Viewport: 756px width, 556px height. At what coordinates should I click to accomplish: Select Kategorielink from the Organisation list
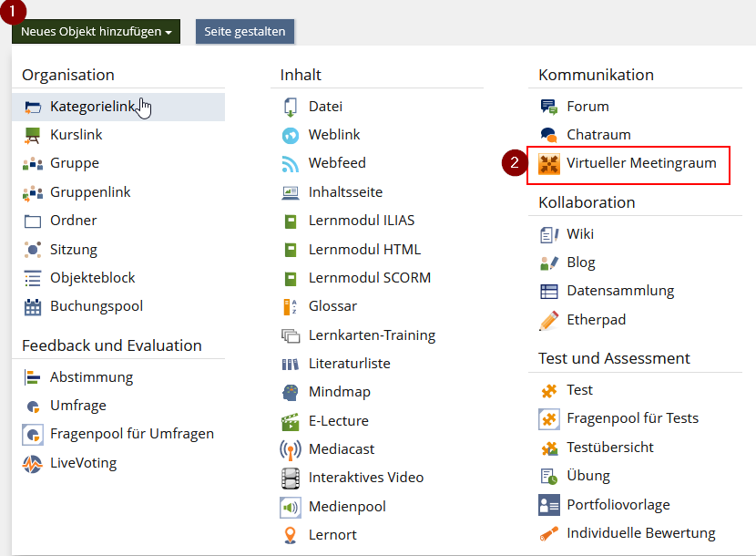(91, 107)
